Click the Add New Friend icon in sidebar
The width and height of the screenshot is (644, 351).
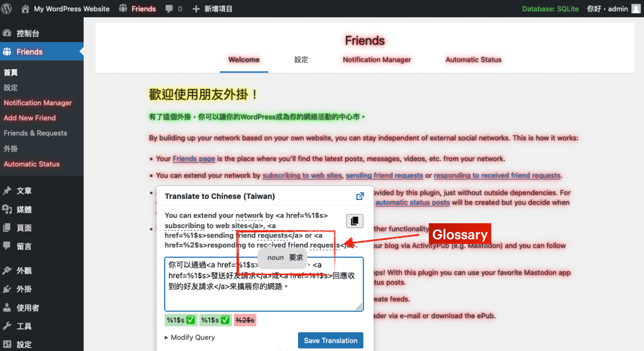coord(29,118)
